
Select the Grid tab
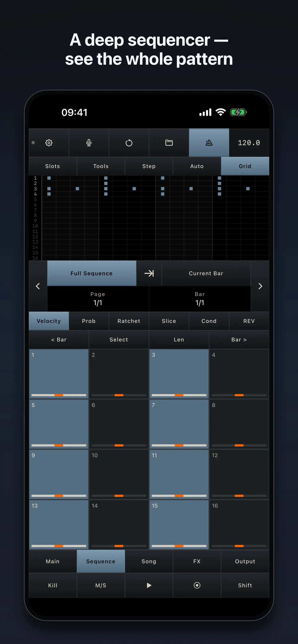point(245,166)
